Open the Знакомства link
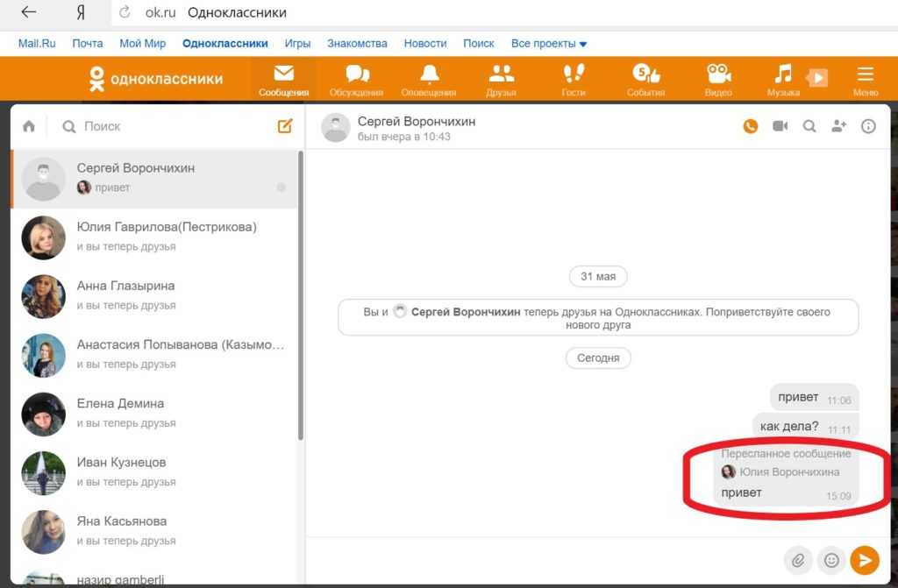Viewport: 898px width, 588px height. pyautogui.click(x=358, y=44)
